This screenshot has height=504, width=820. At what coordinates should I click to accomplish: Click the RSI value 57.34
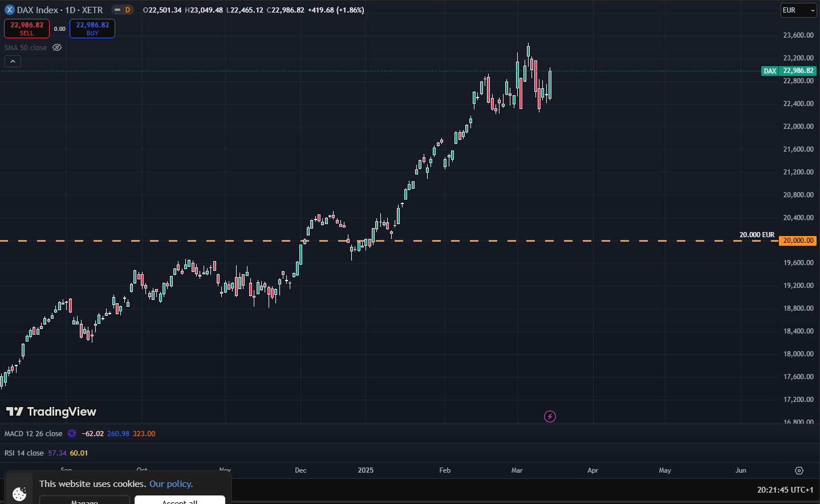57,453
